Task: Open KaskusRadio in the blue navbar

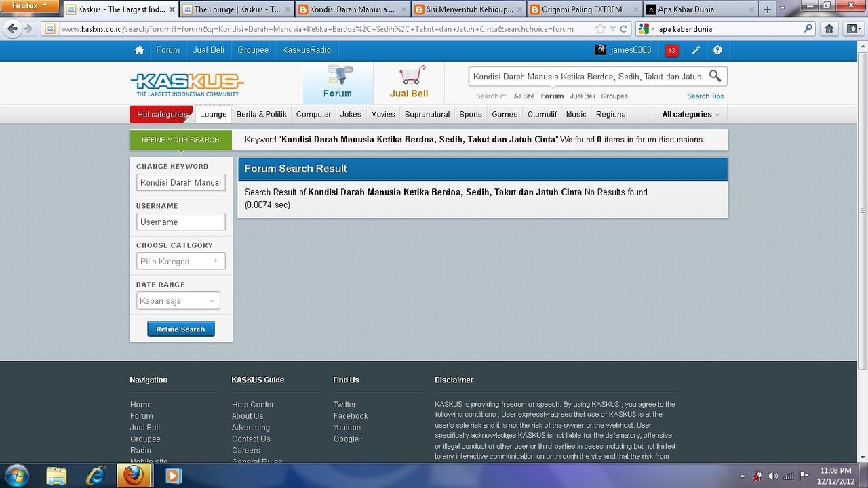Action: click(307, 50)
